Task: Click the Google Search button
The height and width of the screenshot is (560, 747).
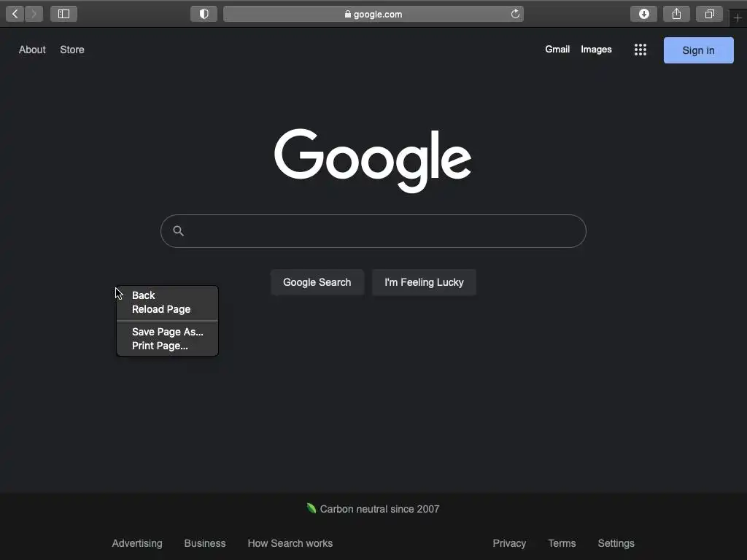Action: [x=317, y=282]
